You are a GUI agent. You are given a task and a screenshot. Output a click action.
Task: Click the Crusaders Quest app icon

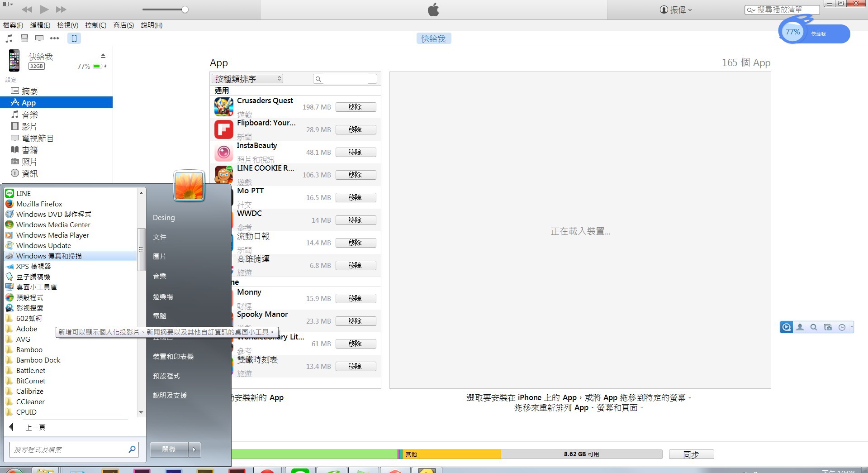(x=224, y=107)
